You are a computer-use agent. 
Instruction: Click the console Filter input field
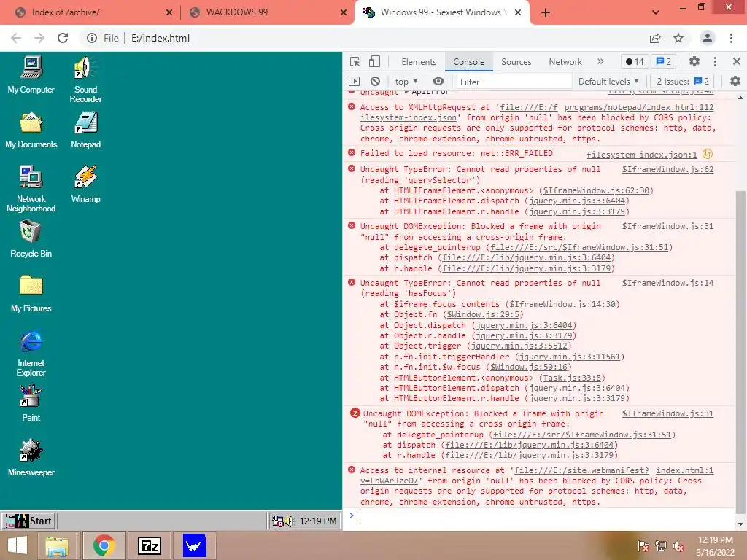click(514, 82)
